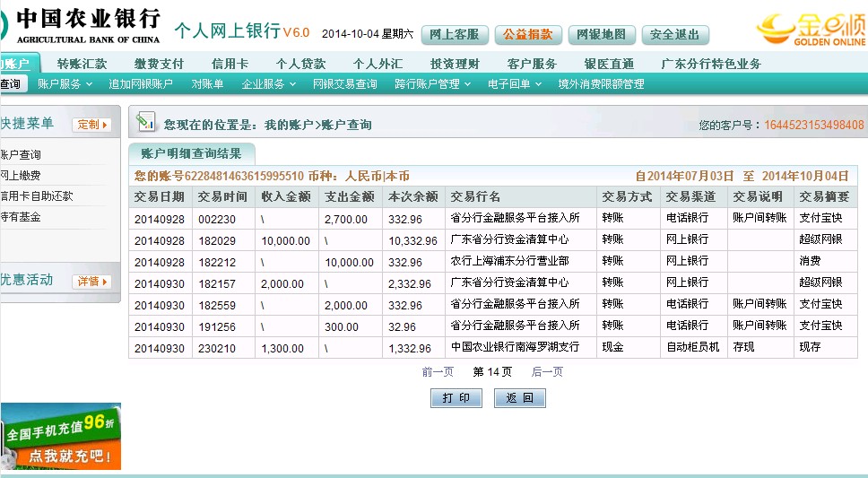Click the 打印 button
The width and height of the screenshot is (868, 478).
click(x=456, y=398)
